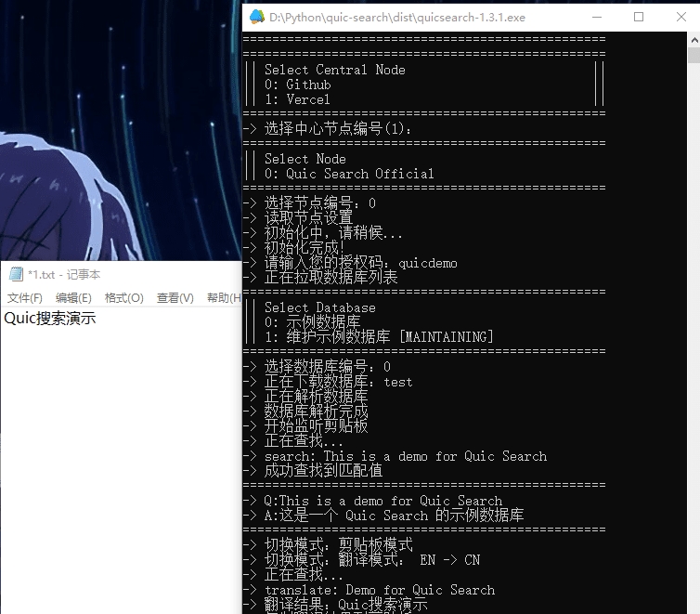Click the '初始化中, 请稍候...' line
Viewport: 700px width, 614px height.
click(323, 232)
